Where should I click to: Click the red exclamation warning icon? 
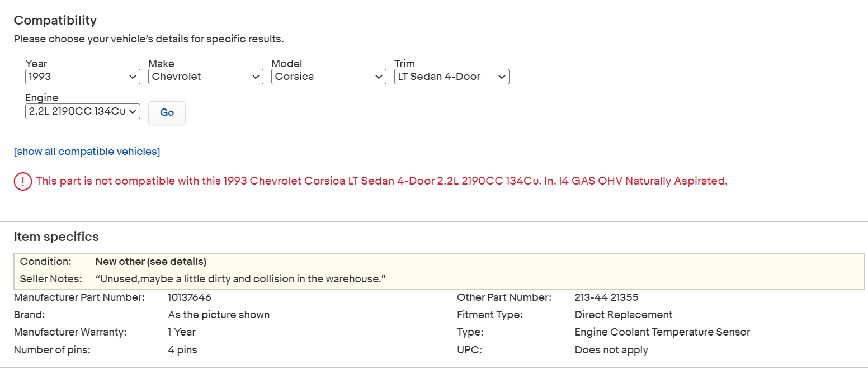coord(22,182)
